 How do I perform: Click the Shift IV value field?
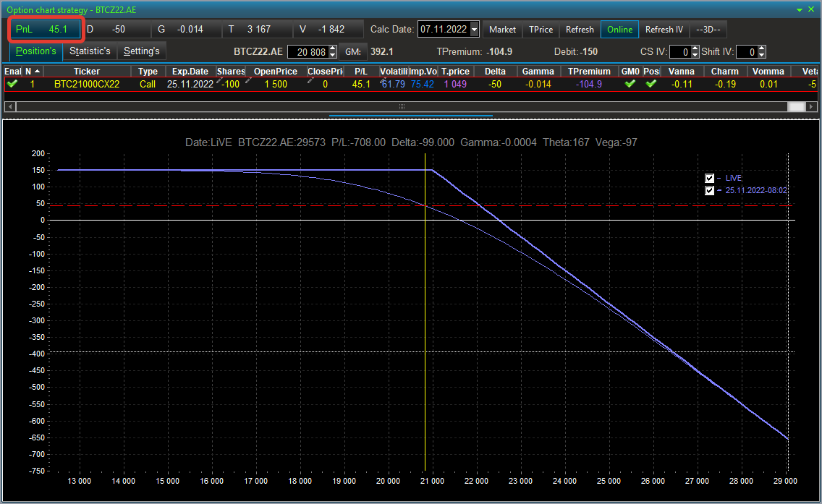point(747,52)
